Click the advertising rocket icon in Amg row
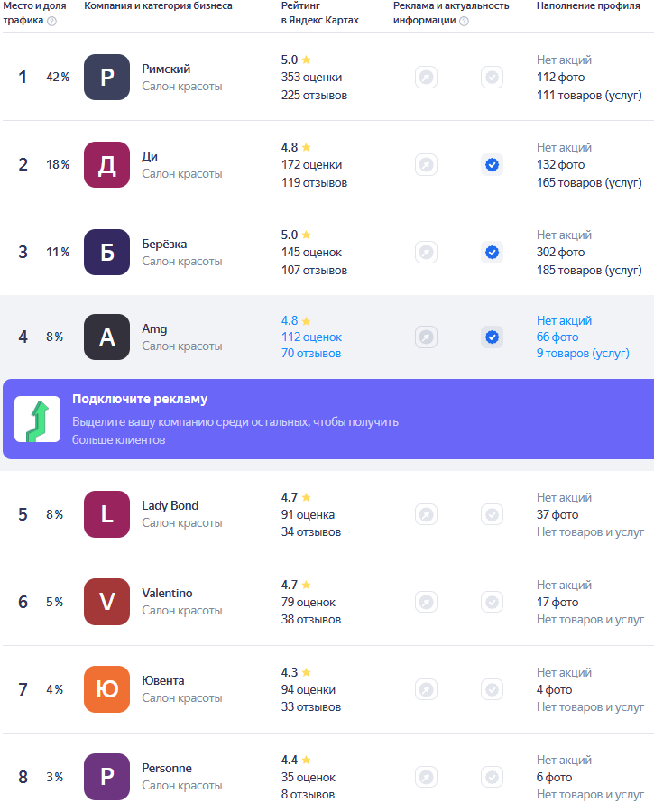Viewport: 654px width, 812px height. (x=427, y=337)
